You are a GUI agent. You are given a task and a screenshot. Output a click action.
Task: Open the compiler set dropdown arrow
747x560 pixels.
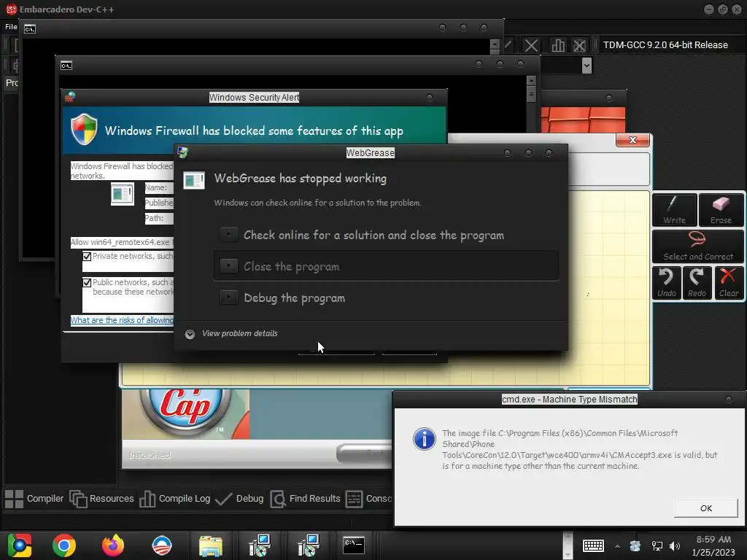[x=587, y=65]
